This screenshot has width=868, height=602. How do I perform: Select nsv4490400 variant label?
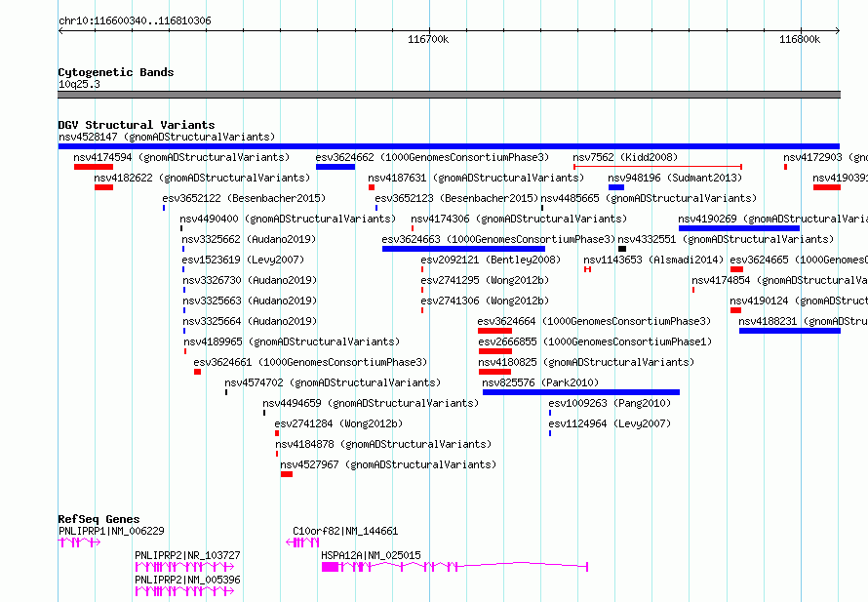288,219
